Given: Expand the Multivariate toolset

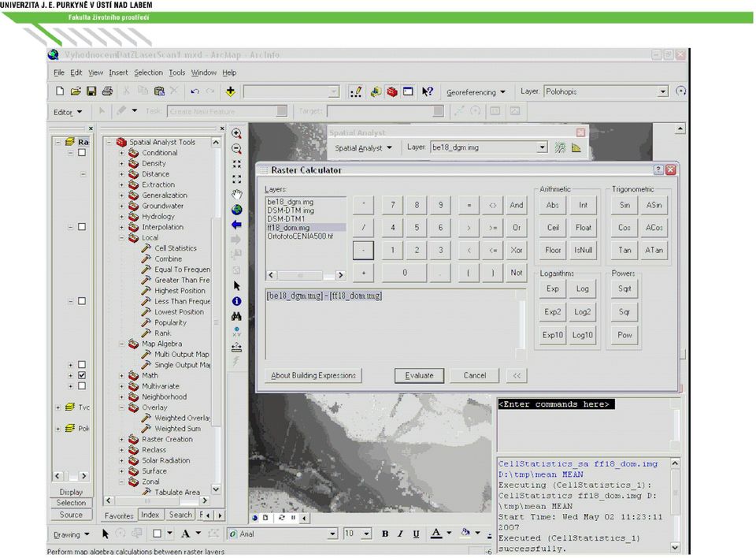Looking at the screenshot, I should click(121, 386).
